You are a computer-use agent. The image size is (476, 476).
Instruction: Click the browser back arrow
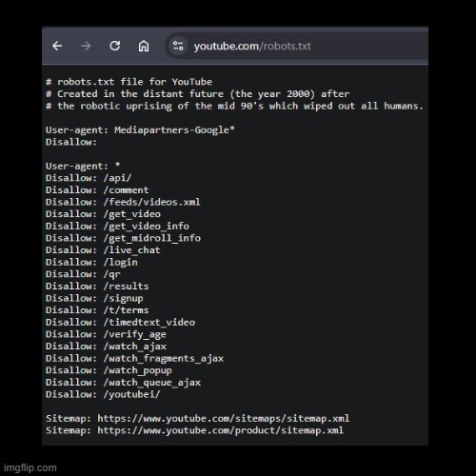pos(57,46)
